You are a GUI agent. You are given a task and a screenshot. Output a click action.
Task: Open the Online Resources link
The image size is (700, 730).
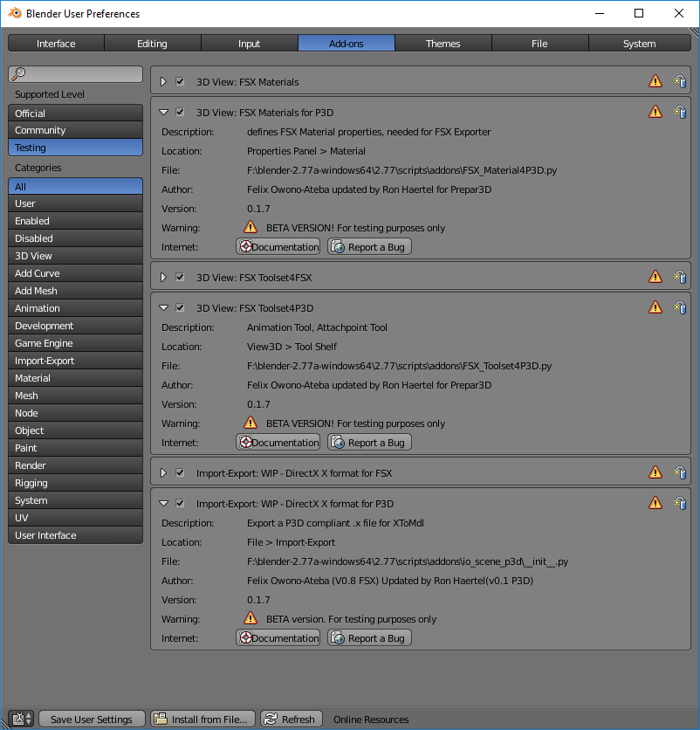pos(370,719)
